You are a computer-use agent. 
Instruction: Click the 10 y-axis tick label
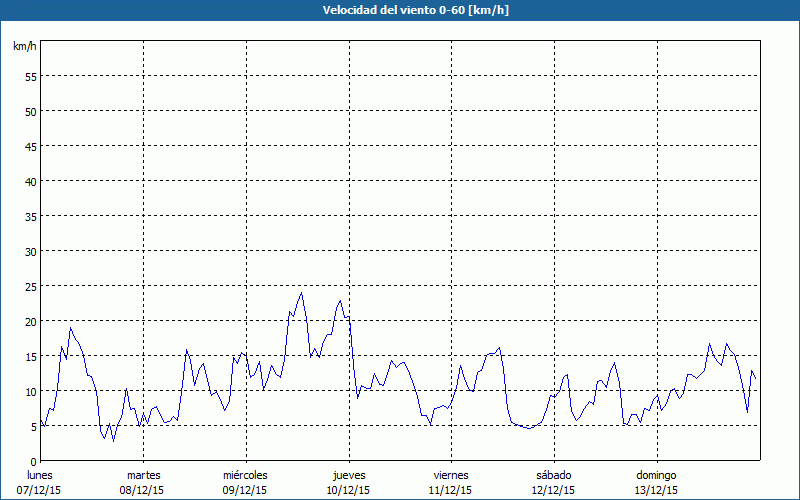[30, 391]
